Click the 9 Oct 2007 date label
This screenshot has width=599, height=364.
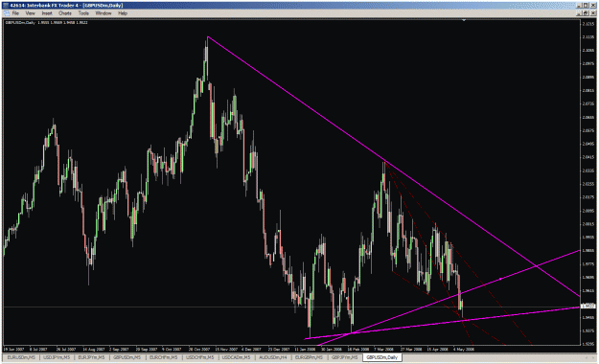pyautogui.click(x=172, y=349)
